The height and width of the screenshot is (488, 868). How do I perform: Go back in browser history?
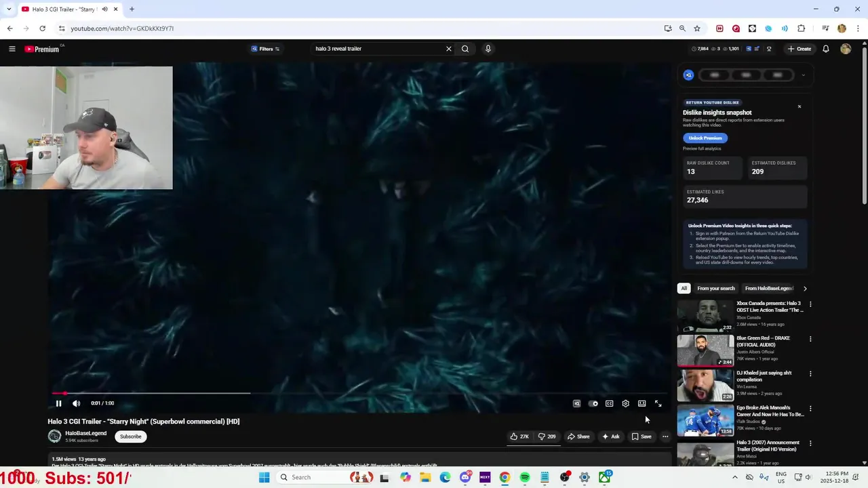[9, 28]
